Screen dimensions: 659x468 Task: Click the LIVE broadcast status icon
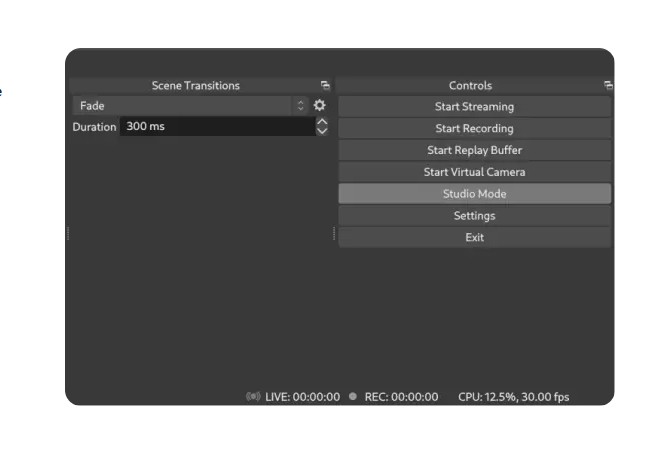pos(253,397)
